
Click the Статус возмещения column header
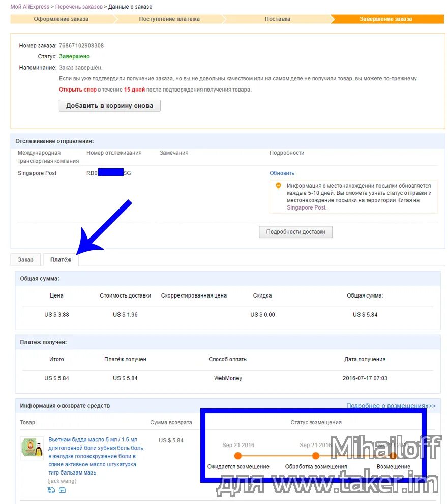pos(316,422)
